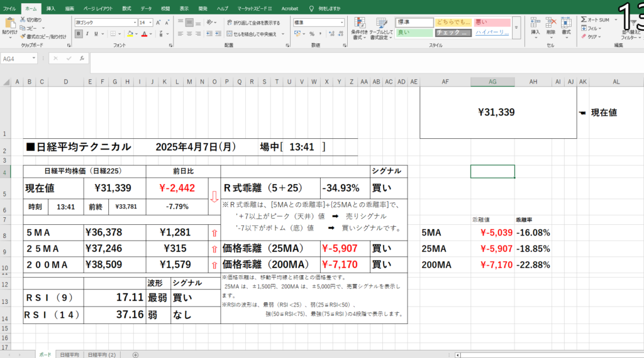Switch to the 挿入 ribbon tab
Image resolution: width=644 pixels, height=358 pixels.
[x=50, y=8]
